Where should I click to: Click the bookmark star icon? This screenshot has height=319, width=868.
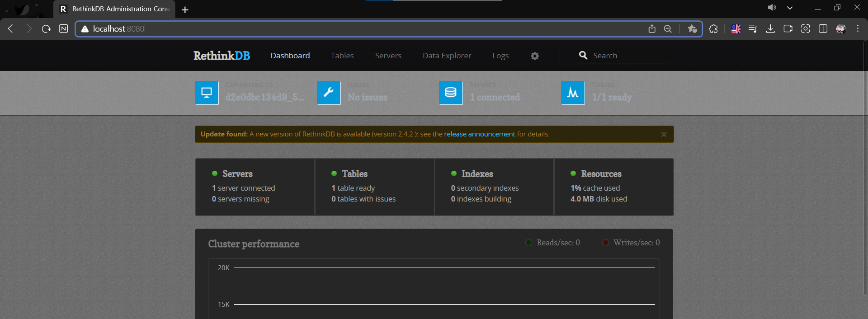click(x=692, y=29)
